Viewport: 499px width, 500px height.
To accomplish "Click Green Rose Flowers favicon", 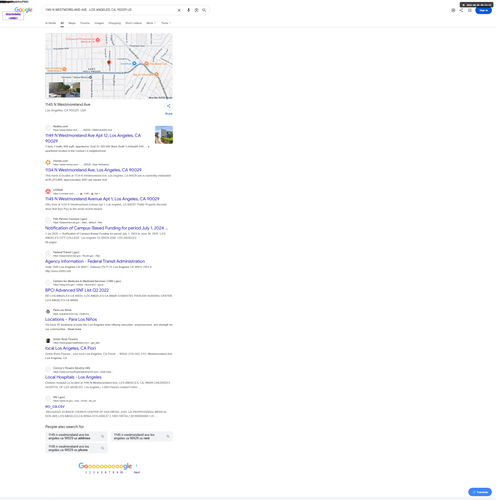I will coord(48,341).
